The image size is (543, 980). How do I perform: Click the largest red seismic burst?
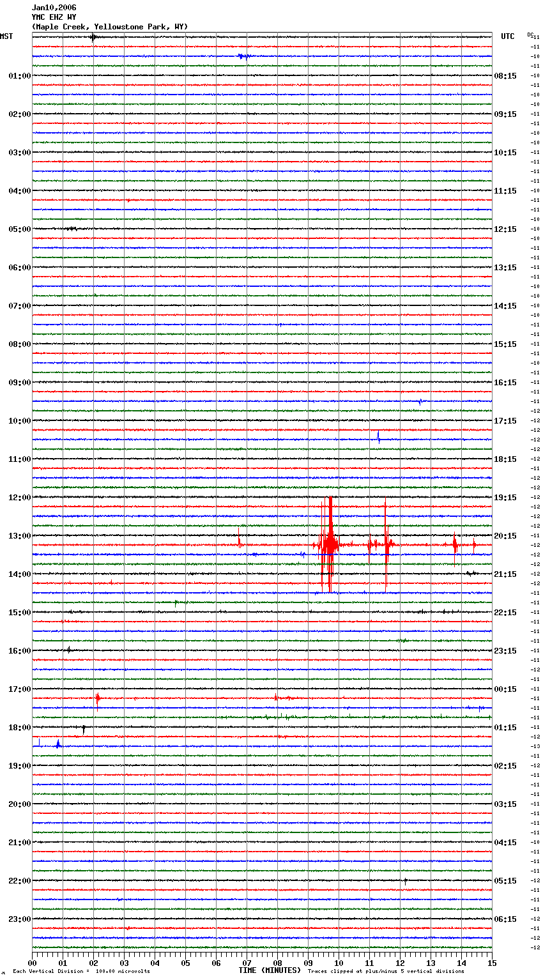tap(328, 545)
